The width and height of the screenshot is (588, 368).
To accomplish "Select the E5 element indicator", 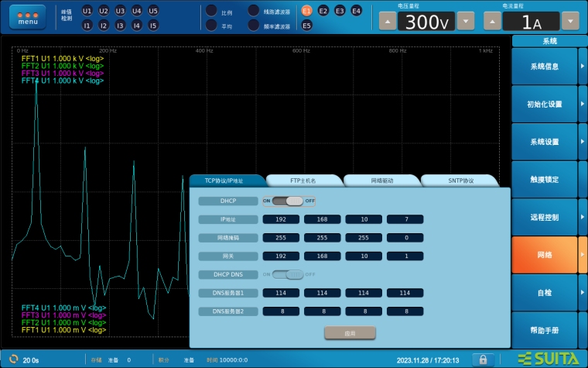I will [x=306, y=26].
